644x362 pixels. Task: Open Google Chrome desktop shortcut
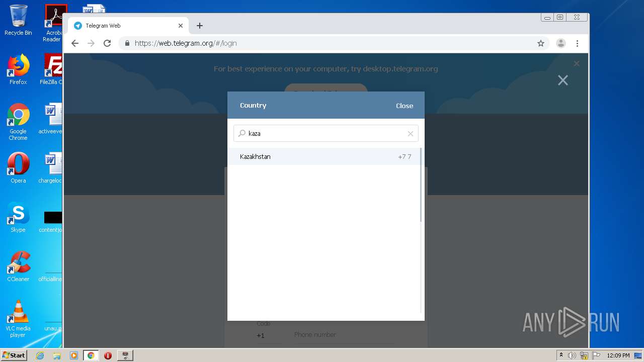pyautogui.click(x=18, y=122)
